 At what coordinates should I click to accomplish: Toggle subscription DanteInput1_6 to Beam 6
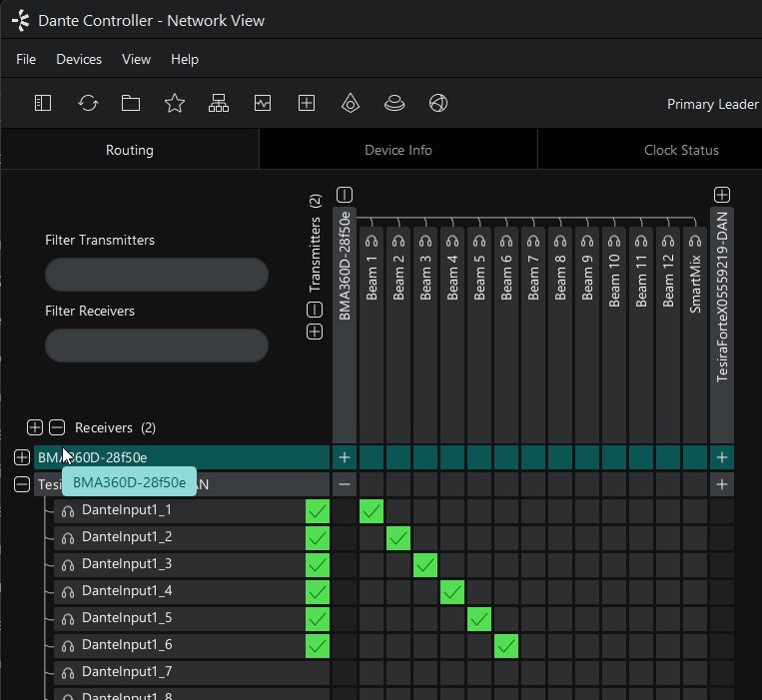[506, 646]
